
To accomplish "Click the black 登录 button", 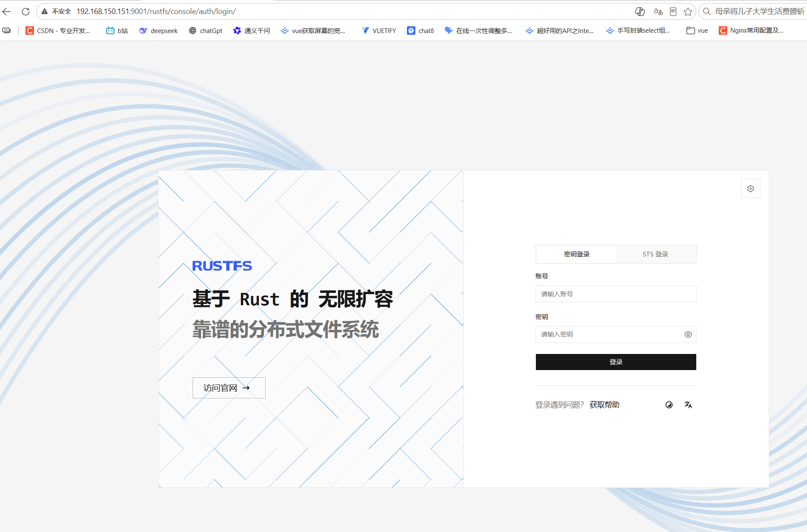I will 616,362.
